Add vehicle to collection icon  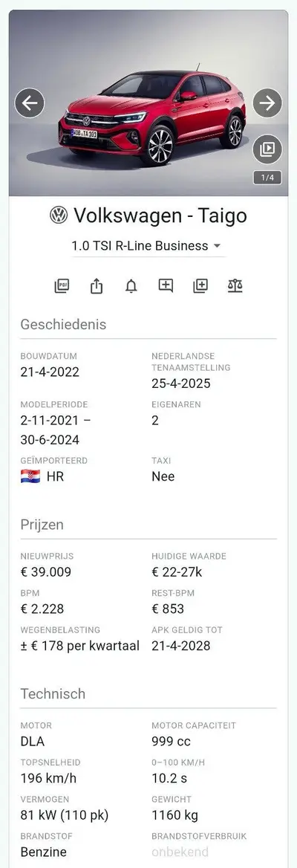[200, 285]
